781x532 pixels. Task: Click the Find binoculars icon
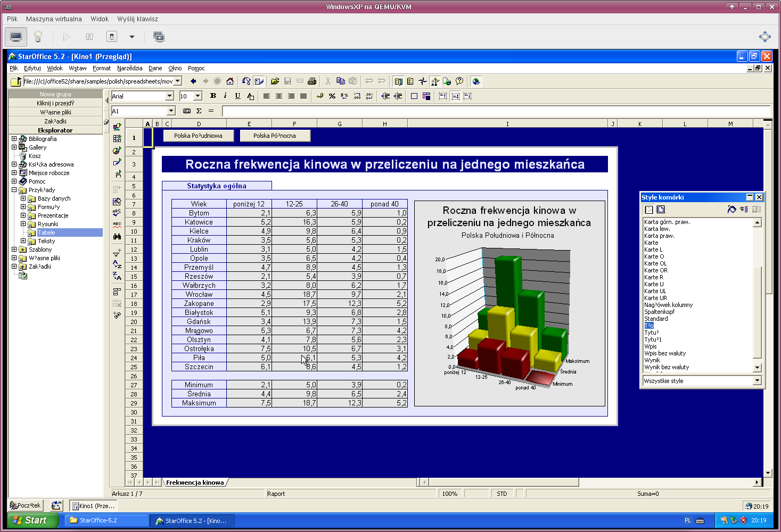point(117,236)
